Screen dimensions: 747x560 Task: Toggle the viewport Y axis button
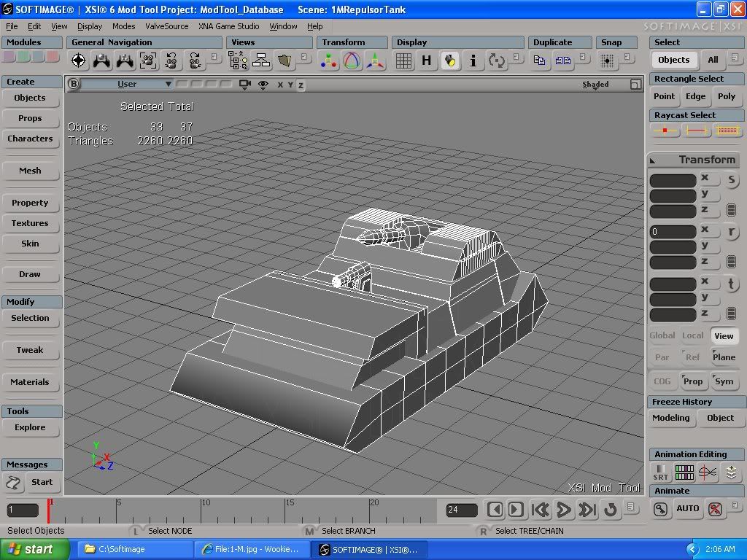[290, 85]
